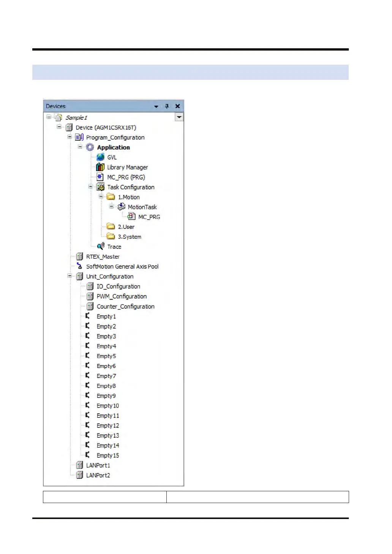
Task: Select PWM_Configuration in the tree
Action: pos(122,296)
